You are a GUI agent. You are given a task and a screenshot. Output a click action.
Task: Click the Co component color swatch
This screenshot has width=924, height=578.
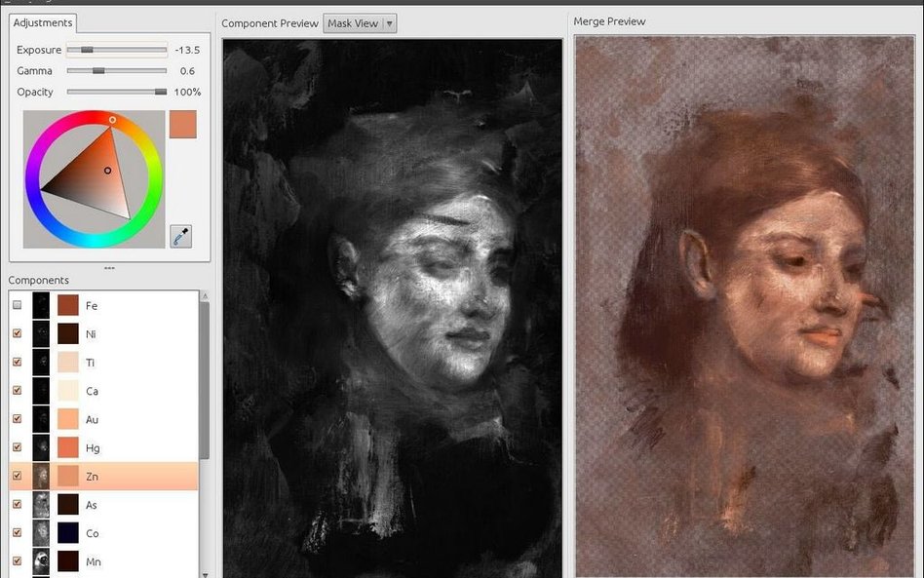[68, 532]
